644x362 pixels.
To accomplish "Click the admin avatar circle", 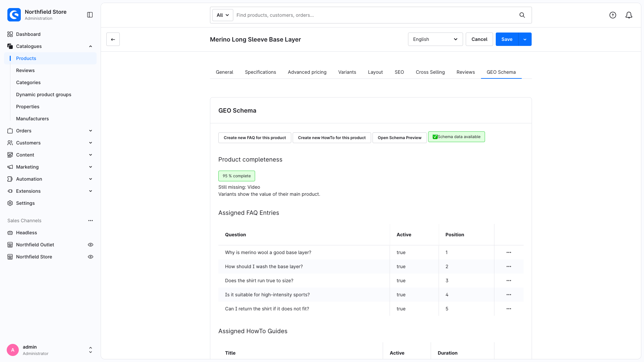I will click(x=13, y=350).
